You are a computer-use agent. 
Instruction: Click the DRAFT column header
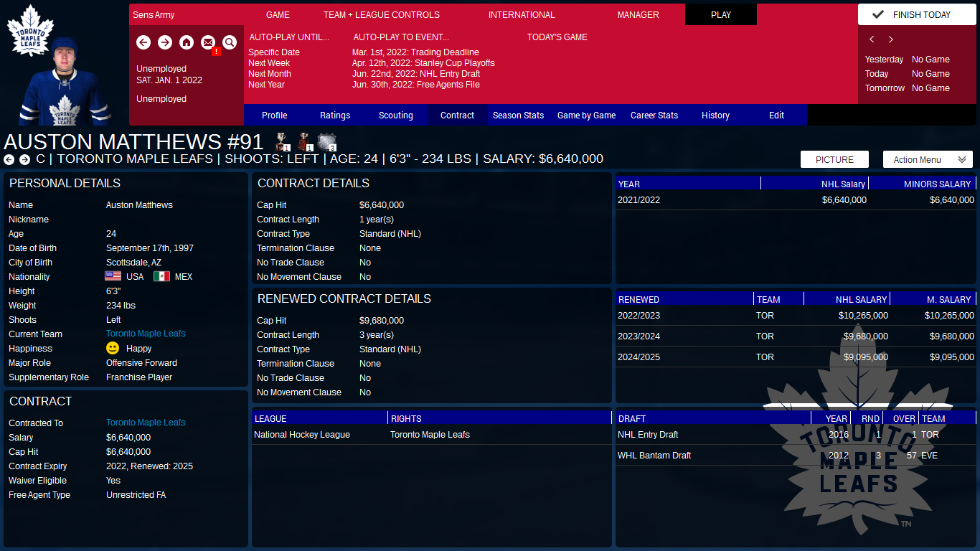pyautogui.click(x=713, y=418)
